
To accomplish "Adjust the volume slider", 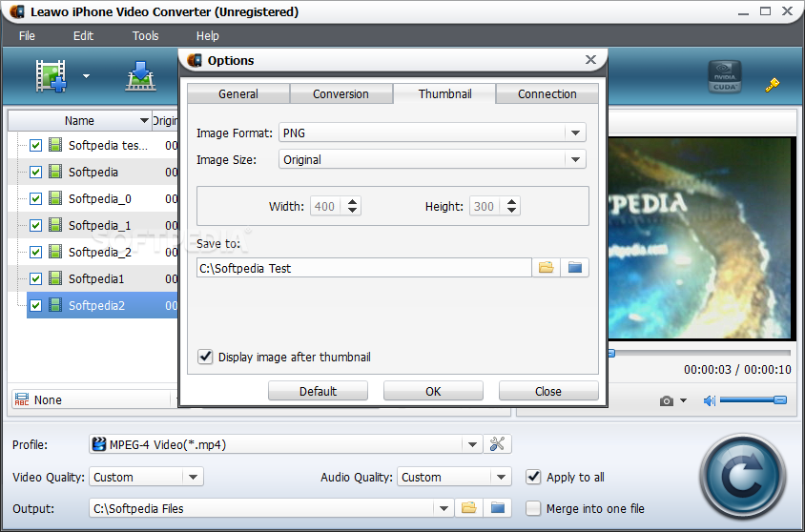I will [753, 399].
